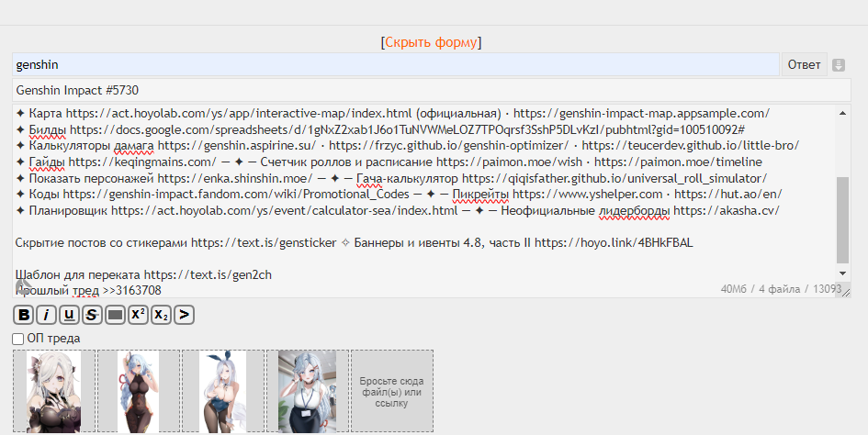The image size is (868, 435).
Task: Click the textarea scrollbar down arrow
Action: pos(842,273)
